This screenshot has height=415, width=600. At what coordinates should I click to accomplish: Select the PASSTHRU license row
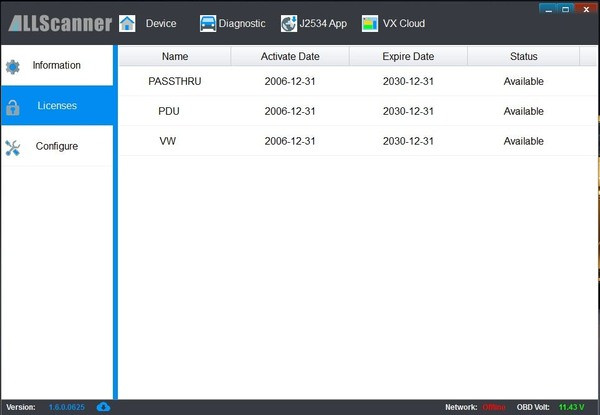350,82
